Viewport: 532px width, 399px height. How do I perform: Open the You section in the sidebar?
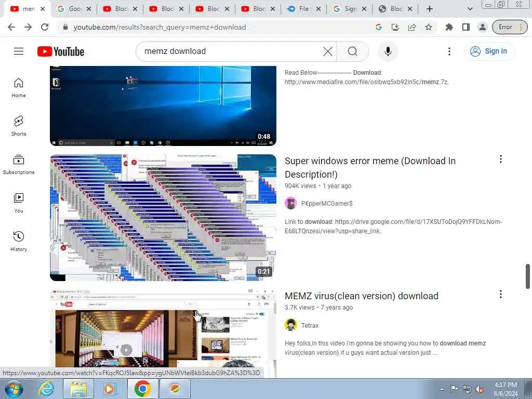click(19, 203)
